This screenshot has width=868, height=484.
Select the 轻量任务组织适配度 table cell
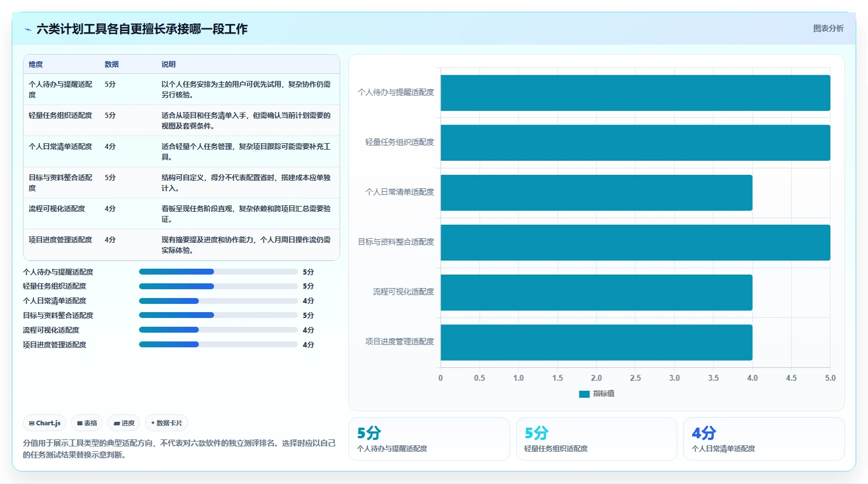click(61, 120)
